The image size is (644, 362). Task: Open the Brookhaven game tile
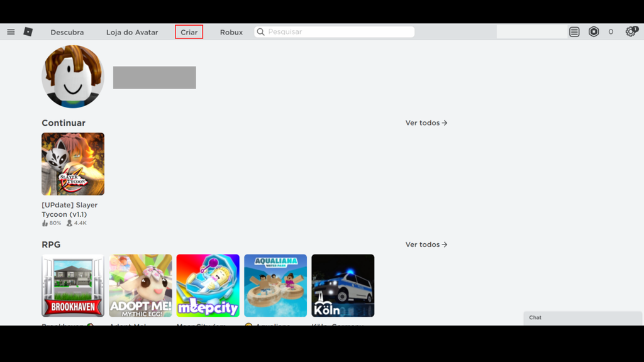click(73, 285)
